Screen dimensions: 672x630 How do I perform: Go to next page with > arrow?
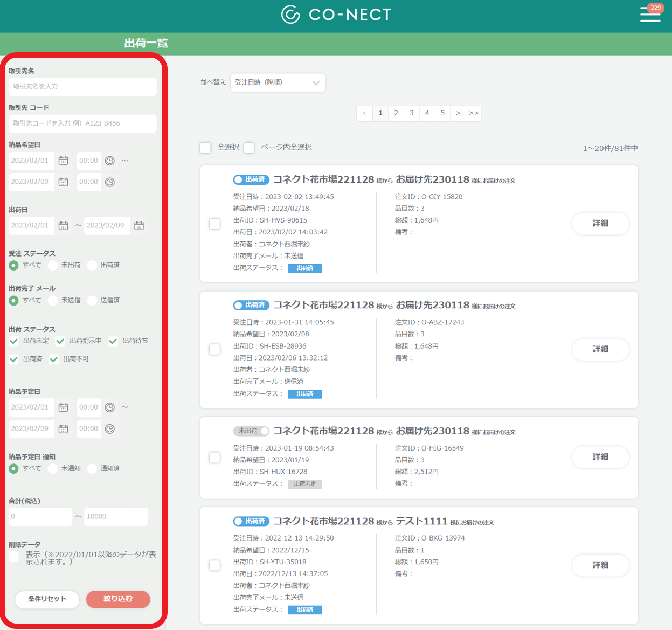458,113
